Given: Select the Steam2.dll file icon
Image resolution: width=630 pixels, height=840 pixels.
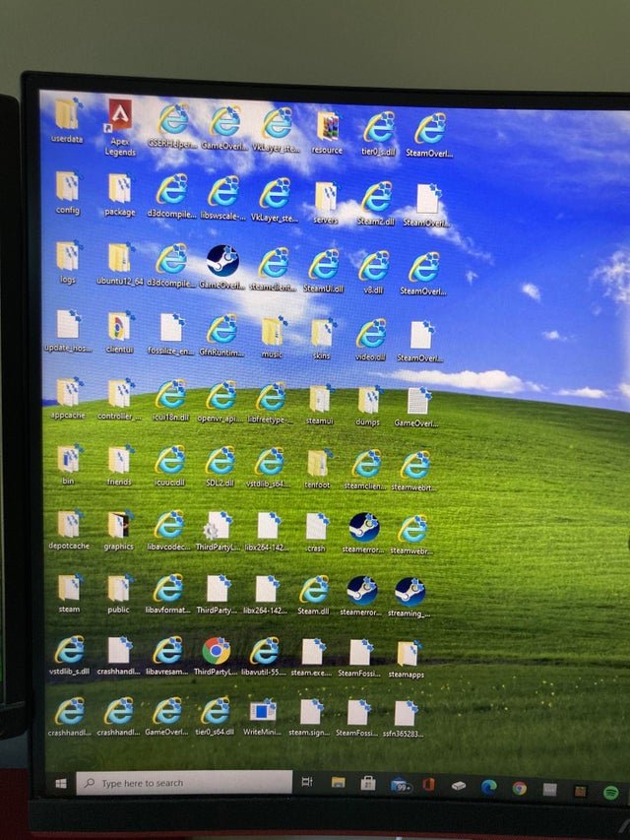Looking at the screenshot, I should tap(377, 197).
